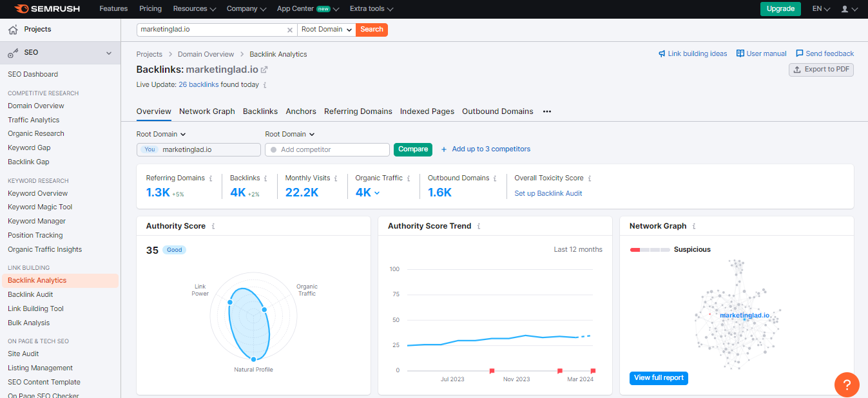Switch to the Anchors tab
The height and width of the screenshot is (398, 868).
[x=301, y=111]
